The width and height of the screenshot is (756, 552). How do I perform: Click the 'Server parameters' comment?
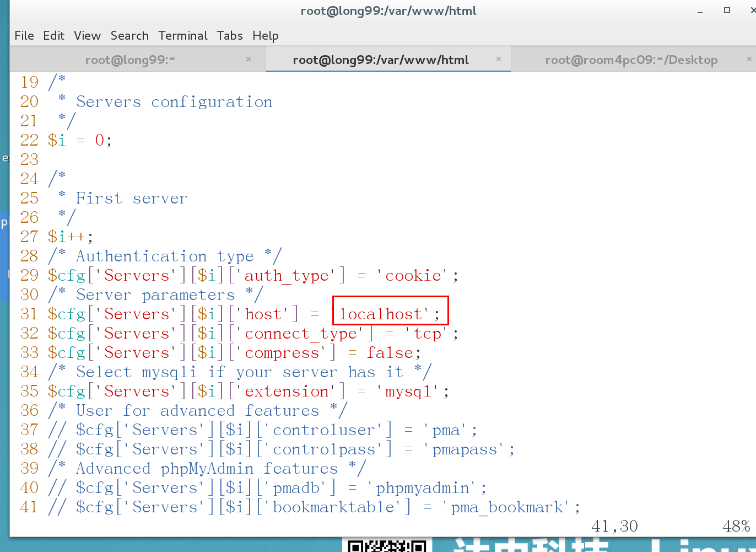coord(155,294)
